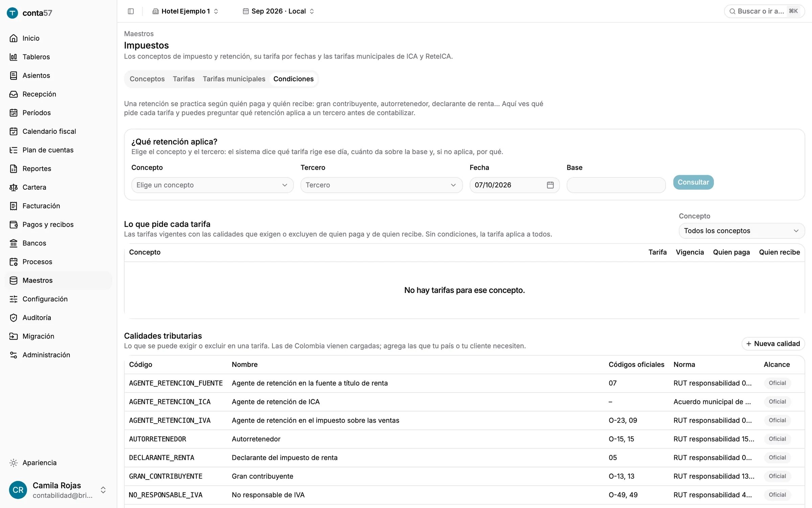This screenshot has width=812, height=508.
Task: Open the Elige un concepto dropdown
Action: click(212, 185)
